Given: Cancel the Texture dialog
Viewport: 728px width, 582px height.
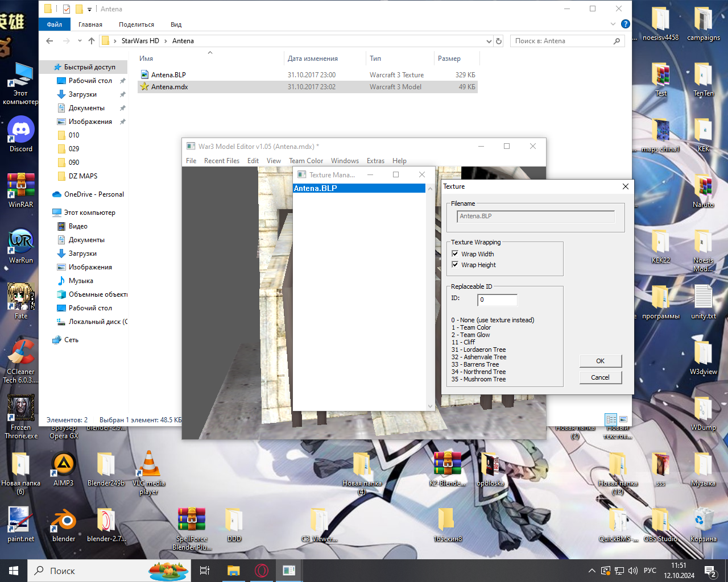Looking at the screenshot, I should click(x=601, y=377).
